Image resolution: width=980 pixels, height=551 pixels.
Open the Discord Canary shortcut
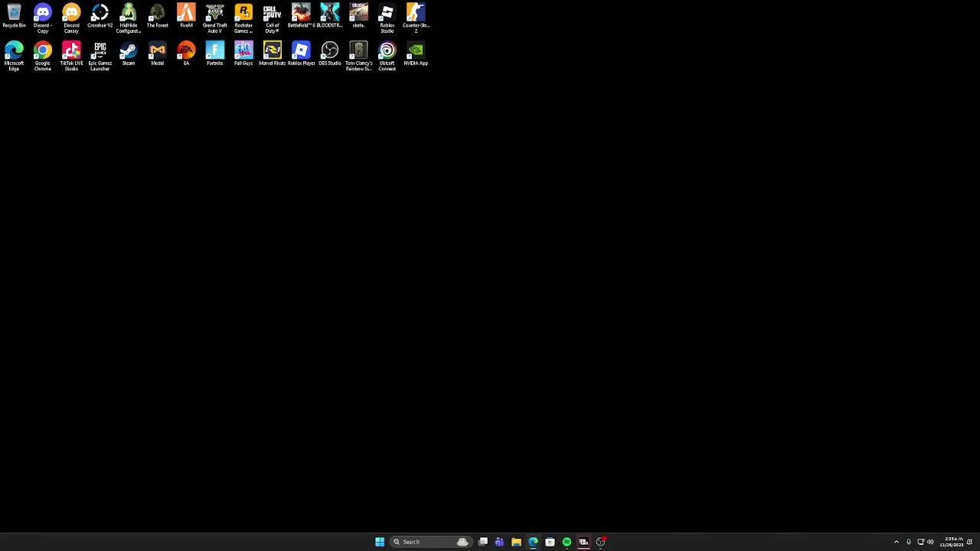coord(71,18)
